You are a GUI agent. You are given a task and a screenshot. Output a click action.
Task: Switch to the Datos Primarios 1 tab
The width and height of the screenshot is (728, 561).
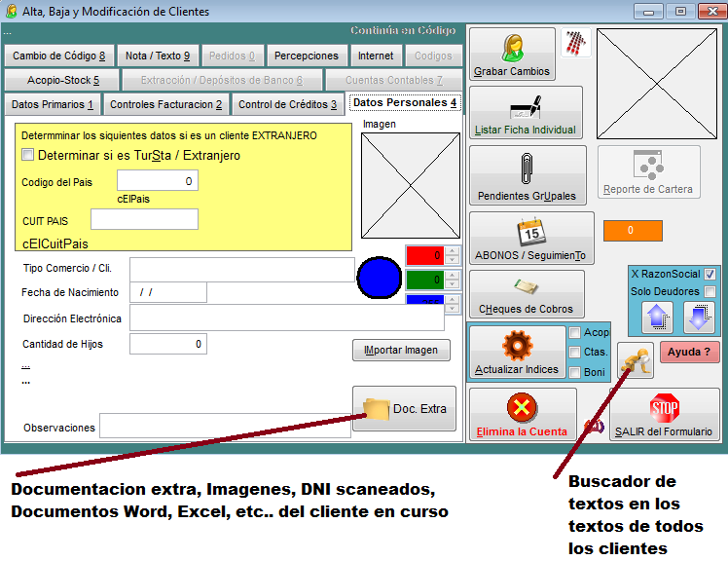pos(53,104)
